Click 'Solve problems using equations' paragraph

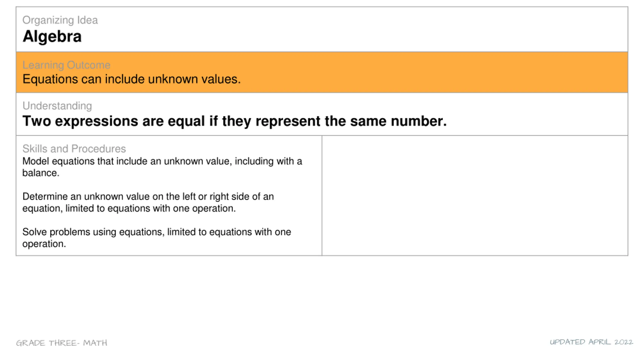[x=157, y=238]
